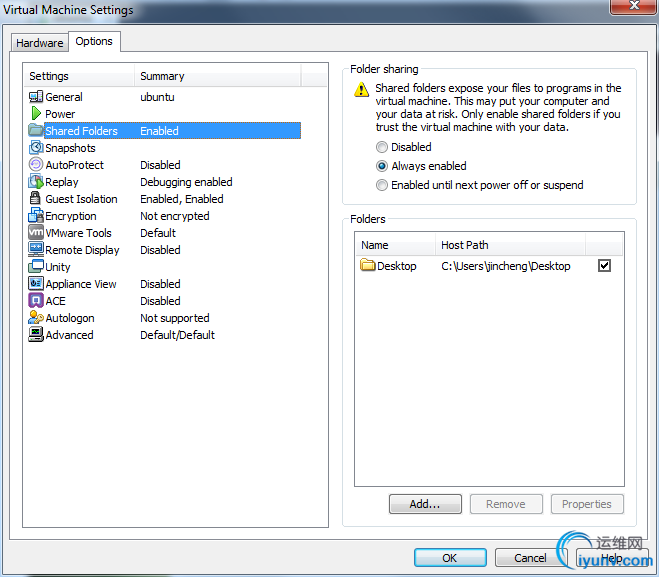Click the Replay icon
659x577 pixels.
click(36, 182)
